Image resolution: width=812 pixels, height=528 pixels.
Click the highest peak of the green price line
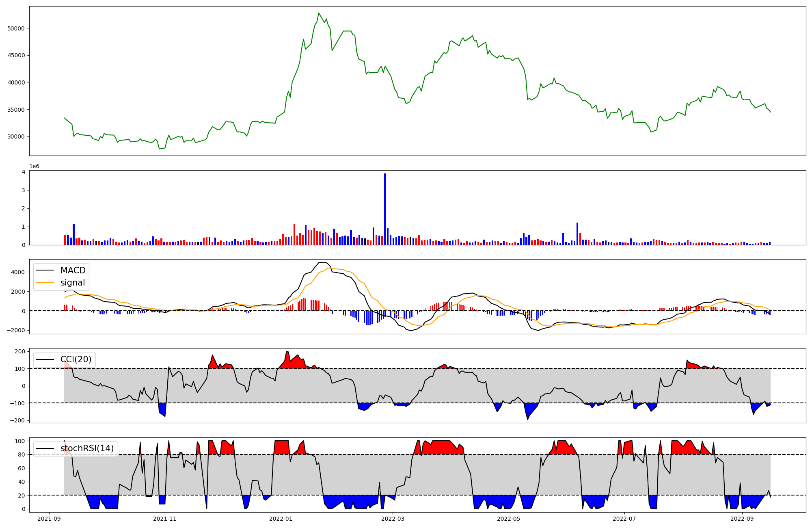pyautogui.click(x=319, y=13)
